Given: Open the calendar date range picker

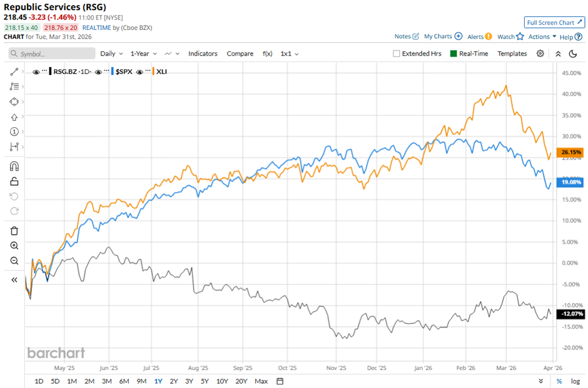Looking at the screenshot, I should coord(280,381).
